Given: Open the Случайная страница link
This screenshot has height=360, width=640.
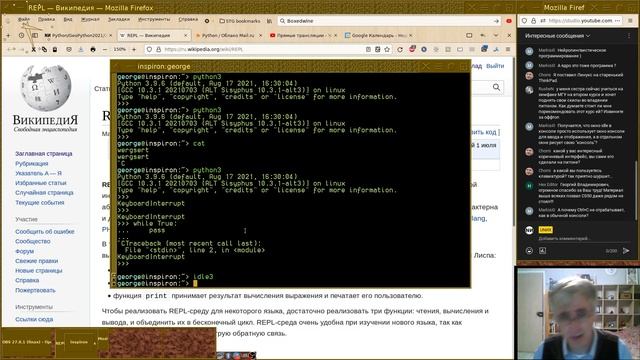Looking at the screenshot, I should [44, 193].
